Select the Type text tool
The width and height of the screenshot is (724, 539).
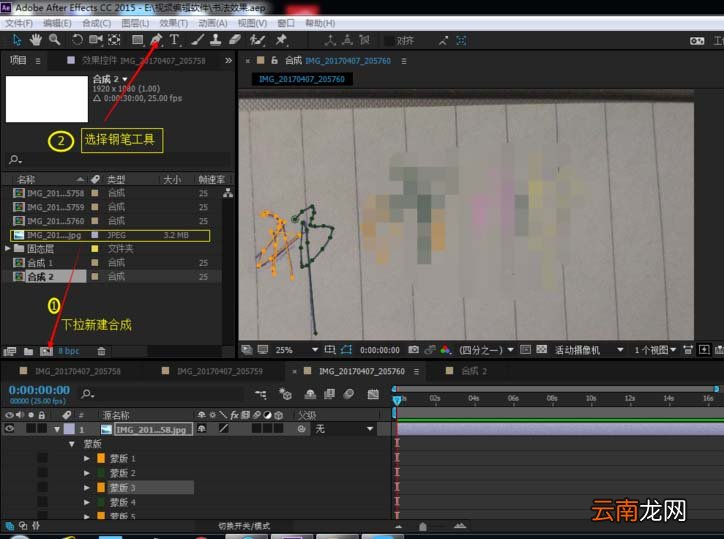175,40
